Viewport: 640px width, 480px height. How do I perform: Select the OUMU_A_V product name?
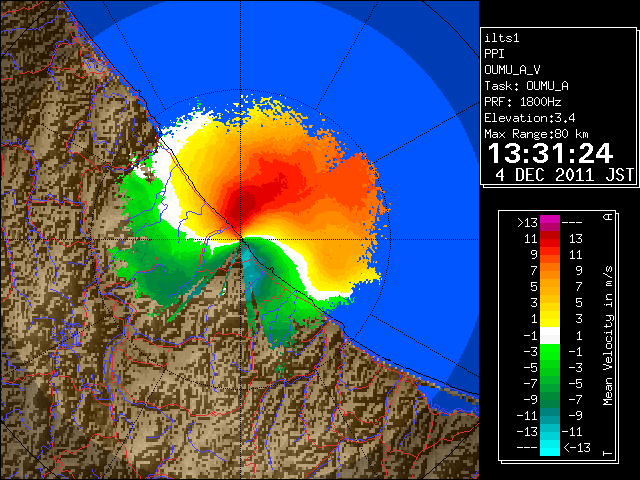(x=512, y=70)
